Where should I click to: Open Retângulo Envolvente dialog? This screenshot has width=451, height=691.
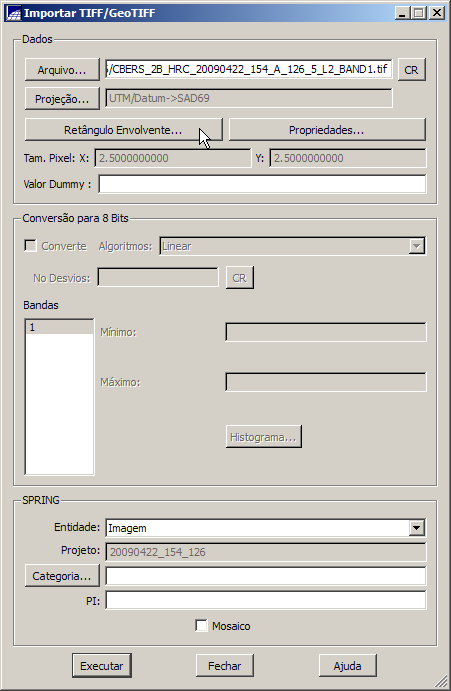[x=123, y=130]
